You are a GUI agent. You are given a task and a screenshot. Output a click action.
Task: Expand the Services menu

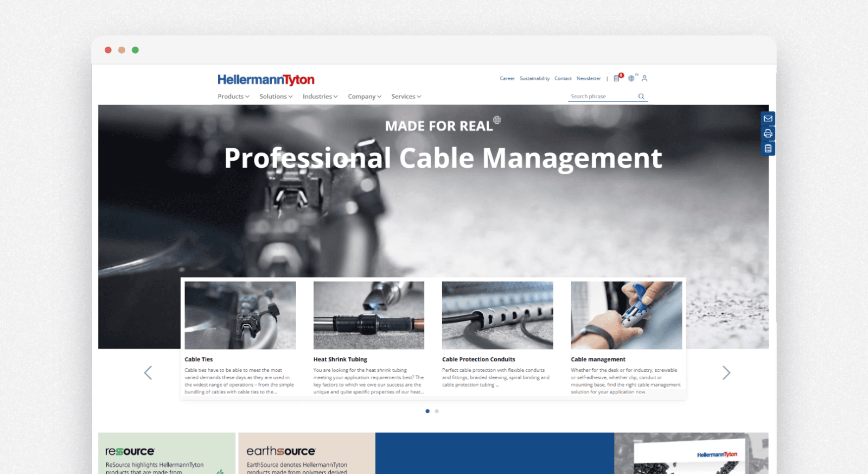click(406, 96)
